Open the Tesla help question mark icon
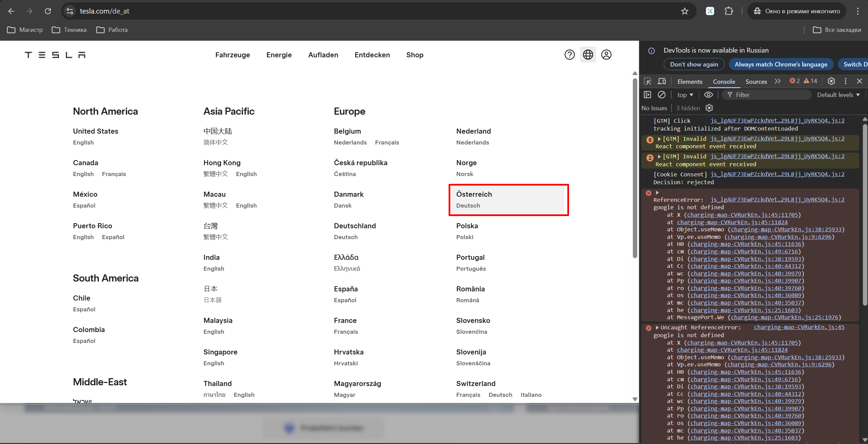The height and width of the screenshot is (444, 868). pos(569,55)
